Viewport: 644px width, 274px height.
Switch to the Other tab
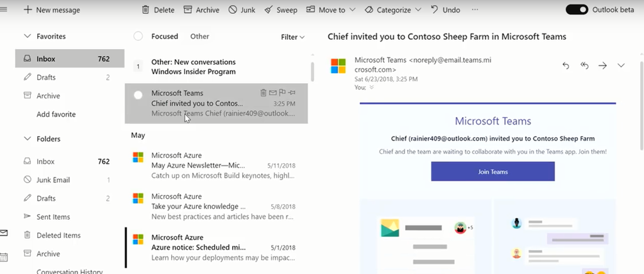click(199, 37)
